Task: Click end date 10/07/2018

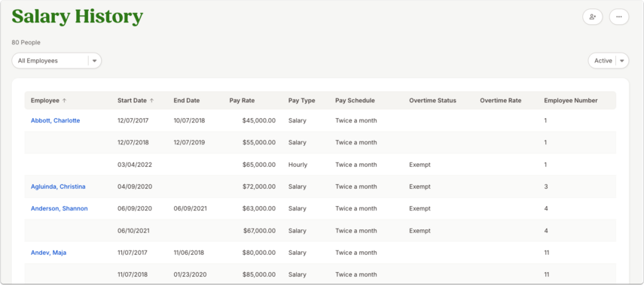Action: [189, 120]
